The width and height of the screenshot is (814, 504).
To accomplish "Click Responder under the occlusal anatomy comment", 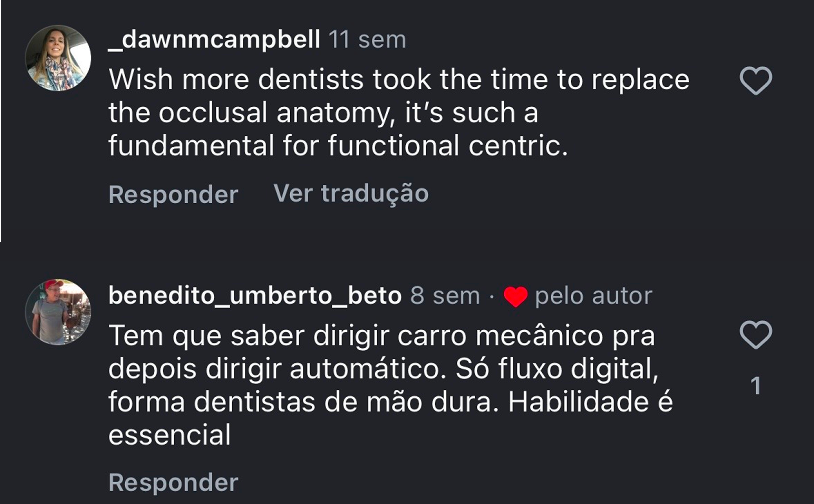I will (173, 194).
